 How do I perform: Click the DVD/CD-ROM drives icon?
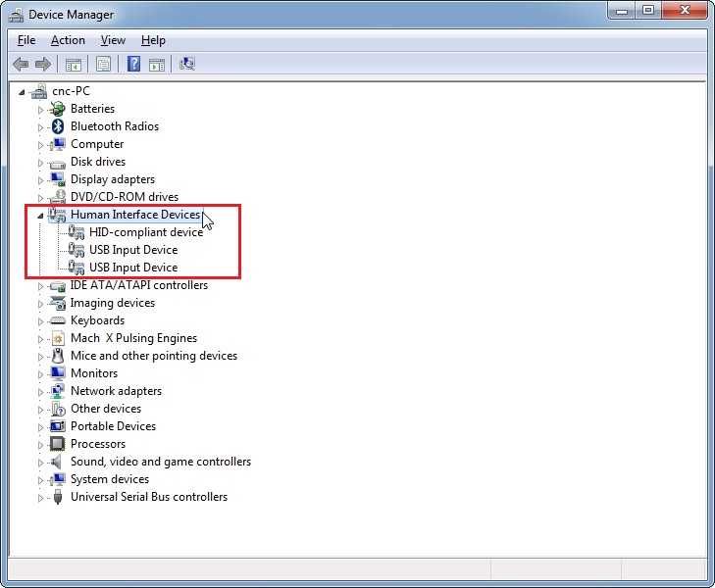pos(58,197)
